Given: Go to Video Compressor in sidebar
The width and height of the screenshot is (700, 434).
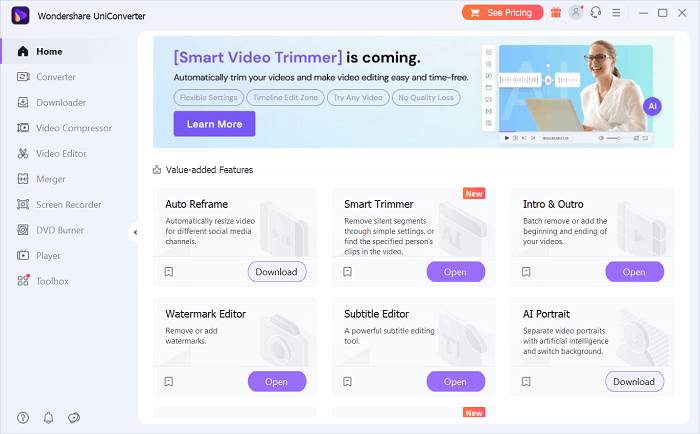Looking at the screenshot, I should [x=73, y=128].
